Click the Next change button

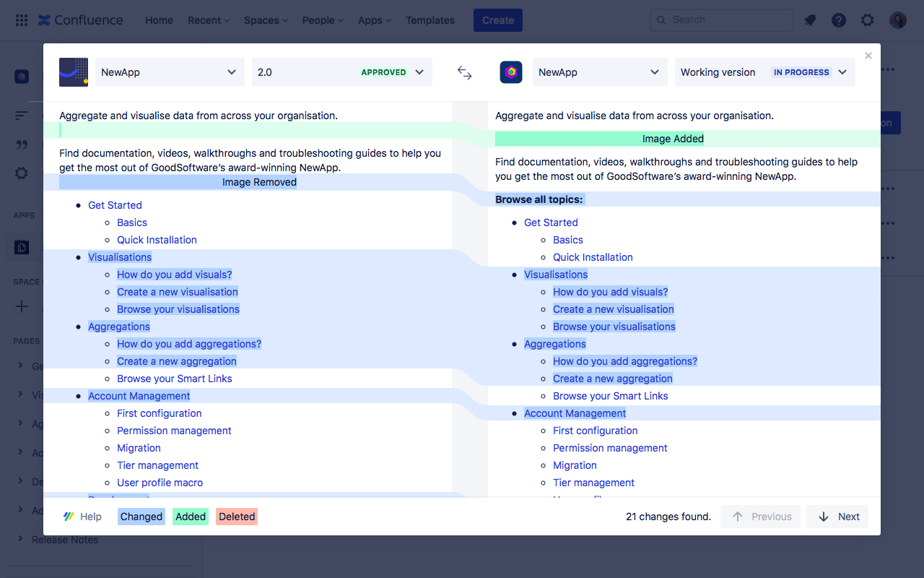[x=837, y=516]
